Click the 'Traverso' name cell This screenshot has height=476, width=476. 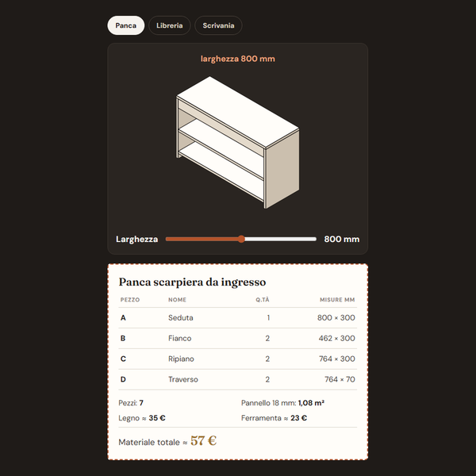(183, 379)
